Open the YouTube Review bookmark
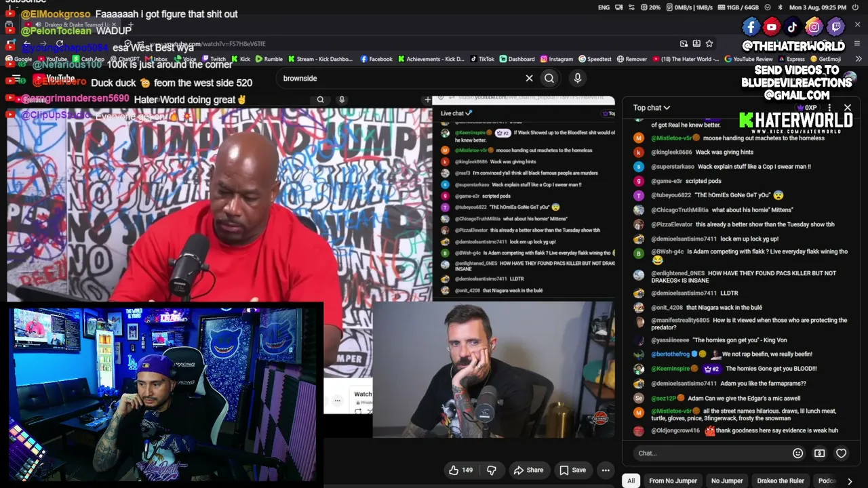 click(749, 59)
